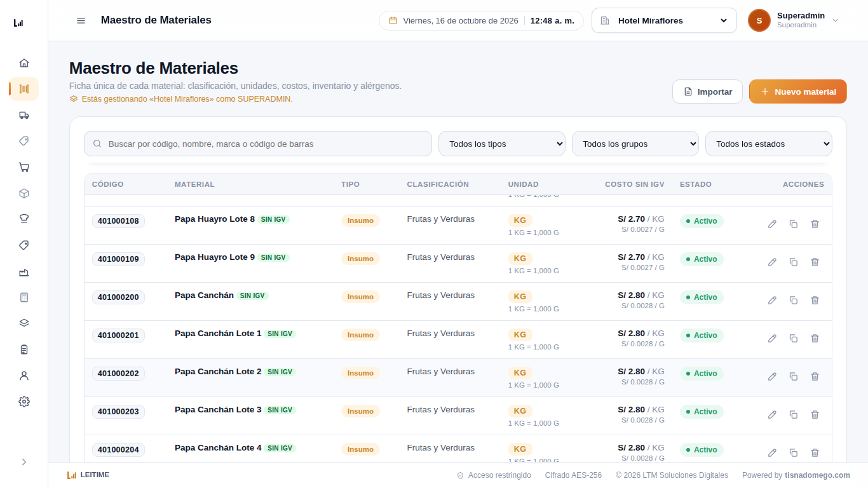The width and height of the screenshot is (868, 488).
Task: Open the user profile icon in sidebar
Action: [24, 376]
